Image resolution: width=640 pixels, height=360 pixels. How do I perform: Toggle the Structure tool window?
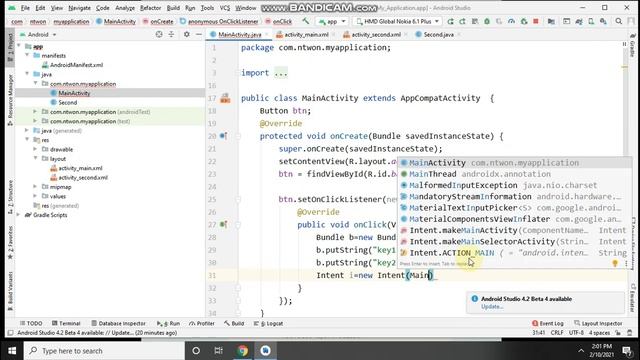pyautogui.click(x=11, y=197)
